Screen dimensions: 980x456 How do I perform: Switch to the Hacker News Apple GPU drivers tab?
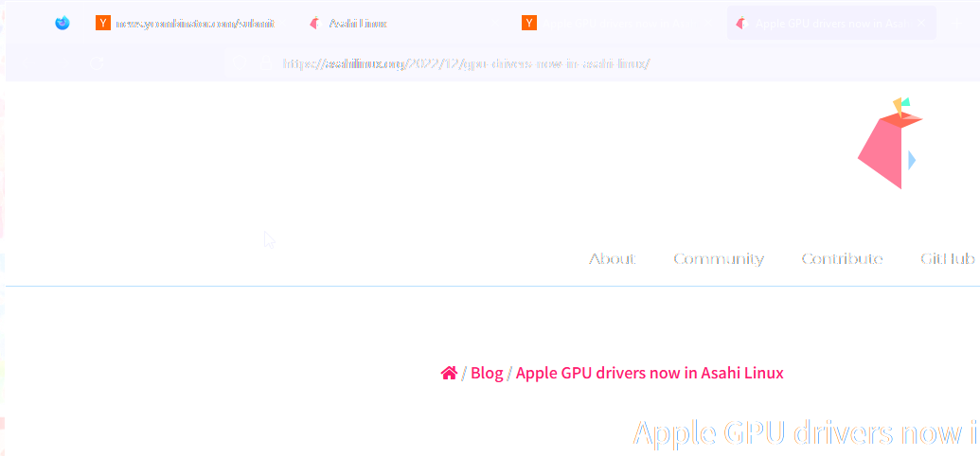tap(617, 24)
